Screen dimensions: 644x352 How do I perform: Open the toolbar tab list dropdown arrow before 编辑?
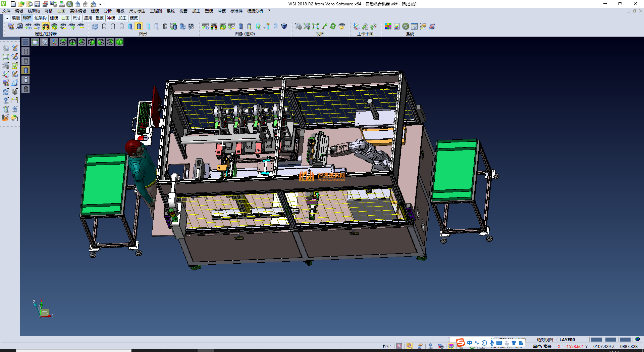pos(7,18)
